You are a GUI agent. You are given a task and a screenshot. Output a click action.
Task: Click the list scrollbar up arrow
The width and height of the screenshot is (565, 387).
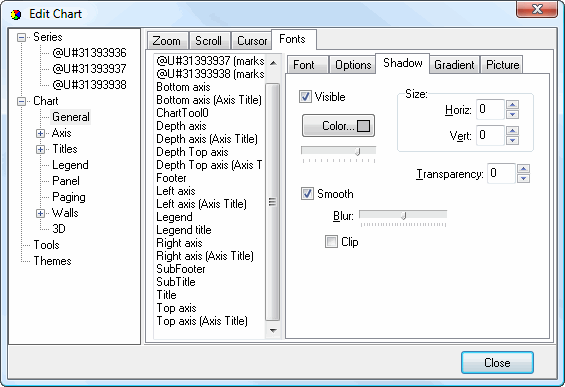coord(273,63)
